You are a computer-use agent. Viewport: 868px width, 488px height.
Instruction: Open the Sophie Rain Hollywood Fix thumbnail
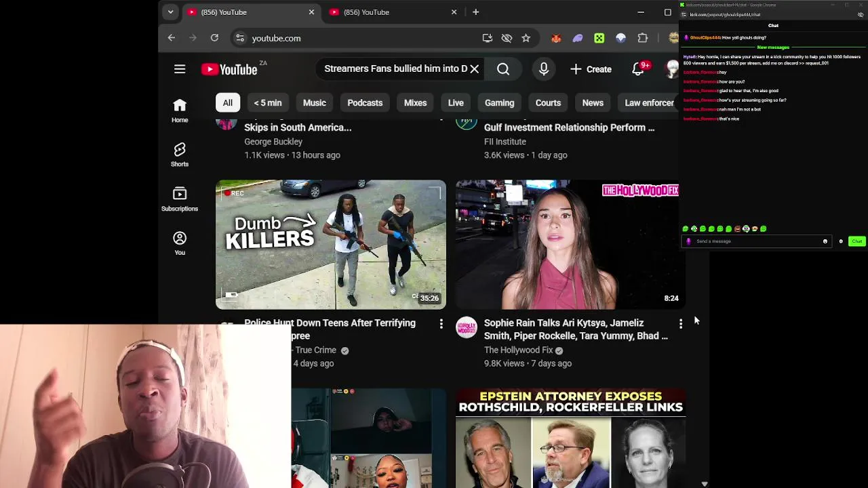point(570,245)
